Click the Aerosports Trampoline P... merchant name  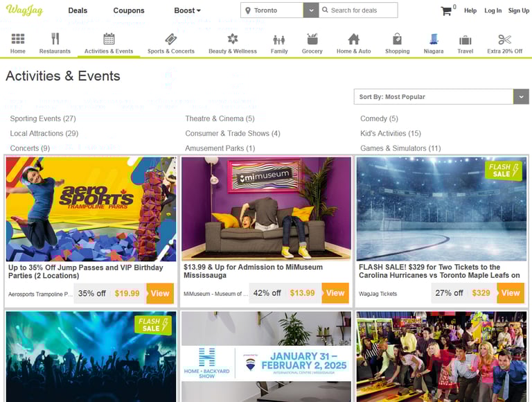tap(40, 294)
